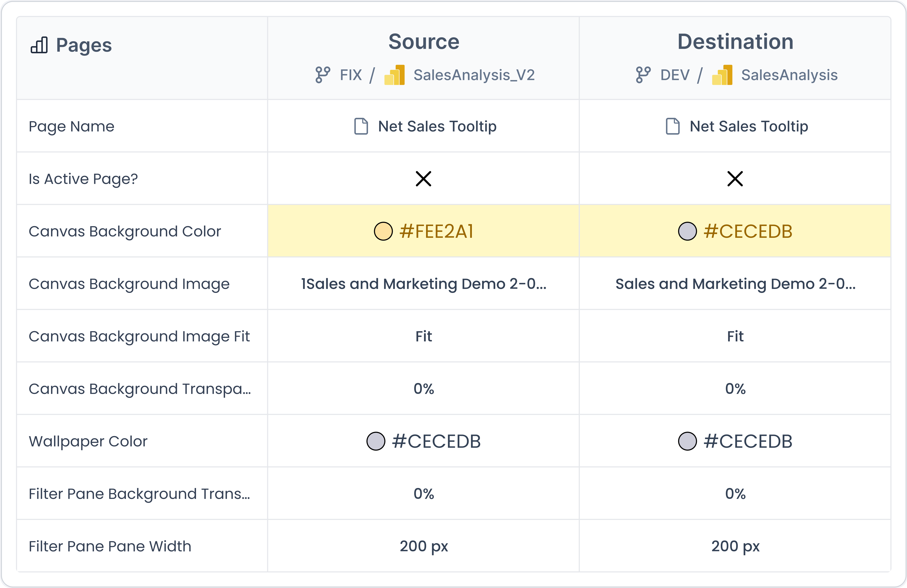Click the Canvas Background Image source value
This screenshot has width=907, height=588.
pyautogui.click(x=423, y=284)
